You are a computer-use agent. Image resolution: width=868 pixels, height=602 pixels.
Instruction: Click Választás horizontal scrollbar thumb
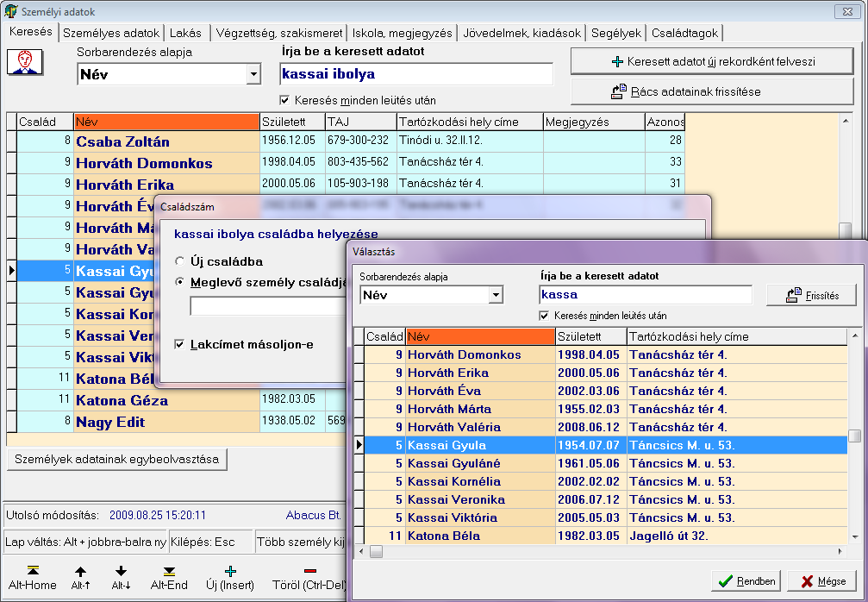click(x=376, y=552)
